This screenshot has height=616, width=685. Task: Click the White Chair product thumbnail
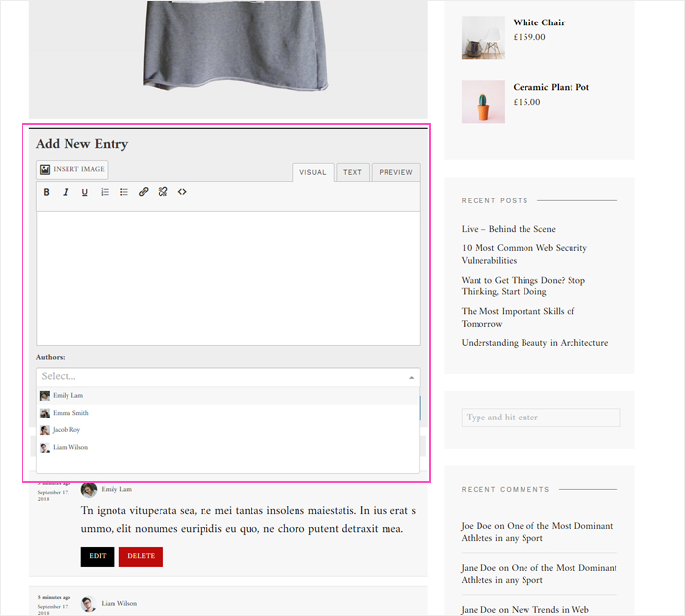483,37
